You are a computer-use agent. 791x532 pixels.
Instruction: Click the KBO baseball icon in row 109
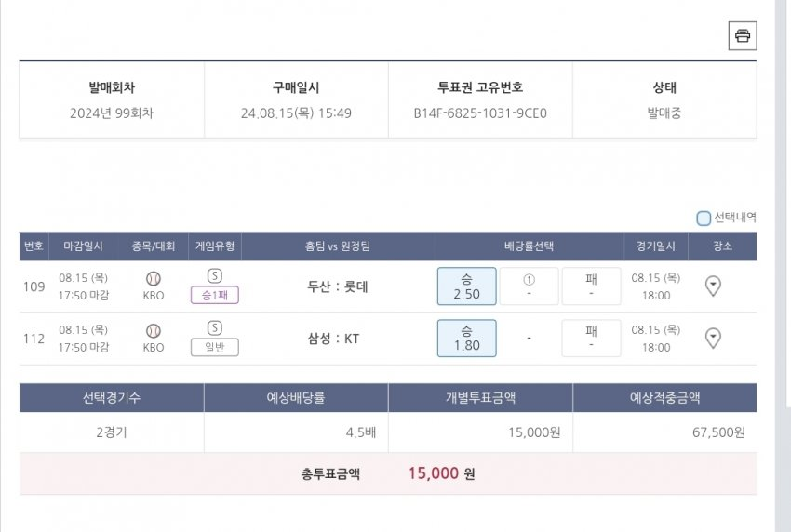(x=154, y=278)
